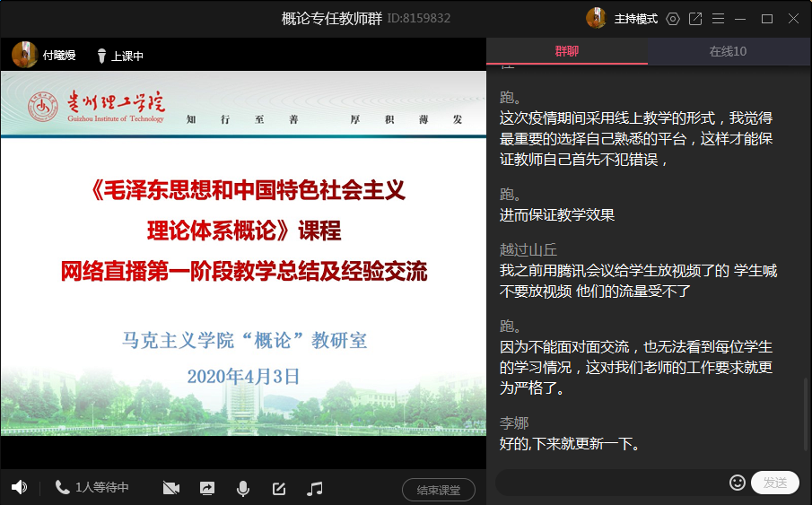This screenshot has width=812, height=505.
Task: Toggle the microphone icon
Action: (x=242, y=488)
